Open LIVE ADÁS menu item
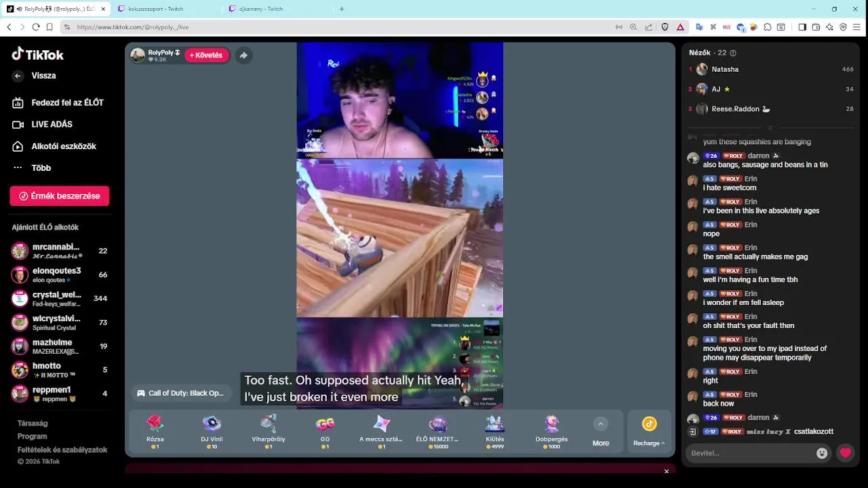The image size is (868, 488). [x=43, y=124]
